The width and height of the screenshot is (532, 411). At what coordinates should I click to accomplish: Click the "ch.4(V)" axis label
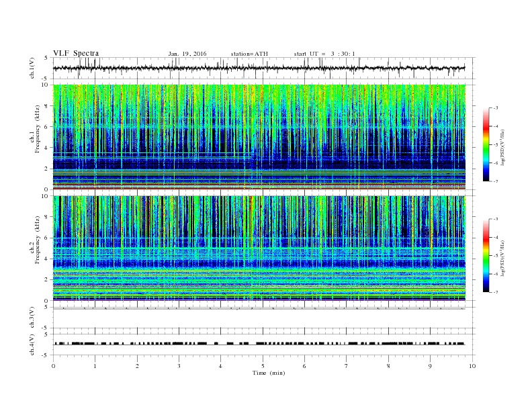tap(32, 345)
